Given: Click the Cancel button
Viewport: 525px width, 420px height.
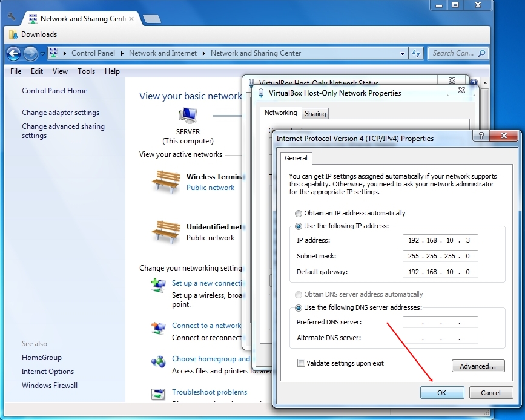Looking at the screenshot, I should point(491,393).
